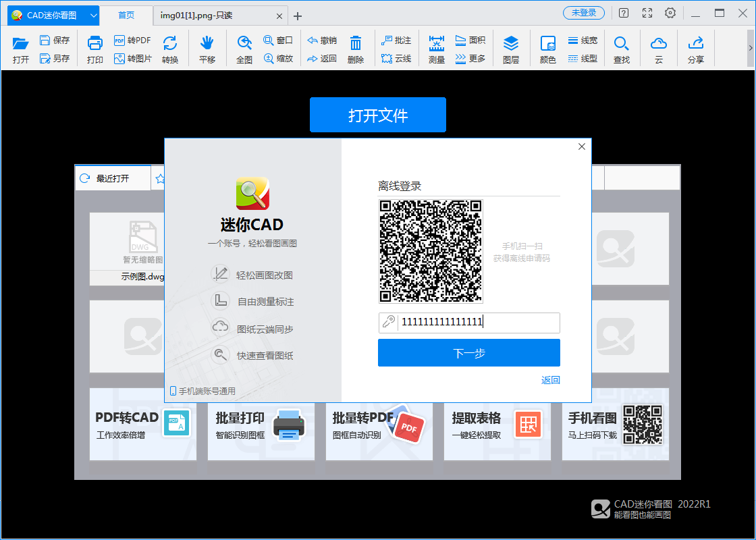Switch to the 首页 tab
756x540 pixels.
click(126, 16)
